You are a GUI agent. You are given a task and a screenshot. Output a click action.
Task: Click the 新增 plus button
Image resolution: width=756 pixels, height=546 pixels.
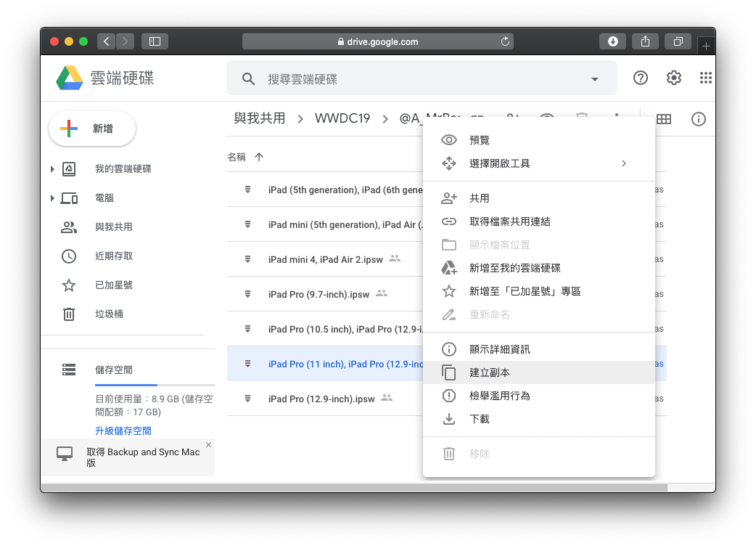(x=92, y=129)
